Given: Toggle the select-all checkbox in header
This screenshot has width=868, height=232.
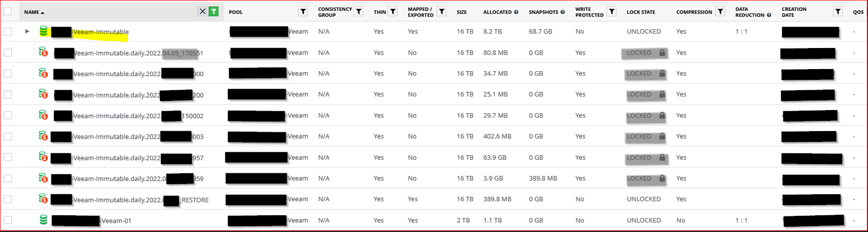Looking at the screenshot, I should point(8,11).
